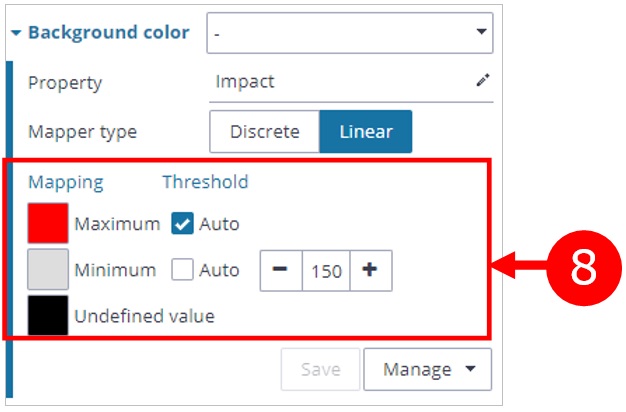This screenshot has width=626, height=412.
Task: Switch to the Mapping tab
Action: (66, 182)
